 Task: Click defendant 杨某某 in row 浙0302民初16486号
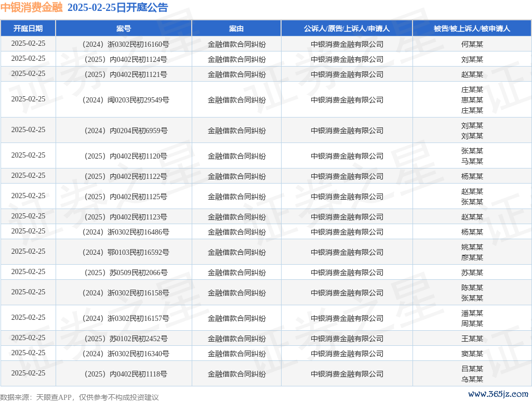point(472,232)
